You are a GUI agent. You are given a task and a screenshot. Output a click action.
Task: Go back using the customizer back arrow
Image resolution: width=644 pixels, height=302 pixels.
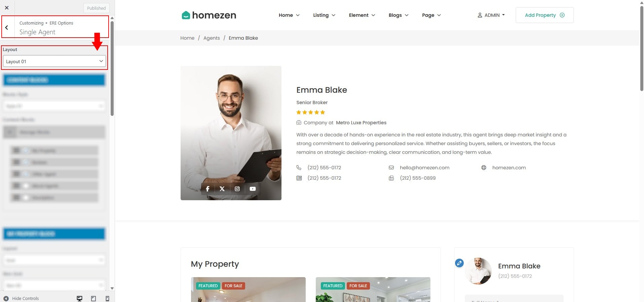[7, 28]
